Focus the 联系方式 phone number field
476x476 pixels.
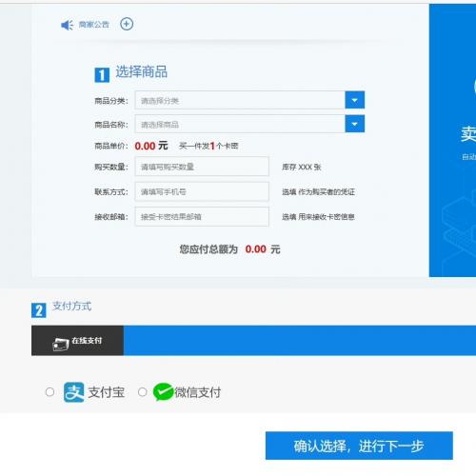point(202,191)
